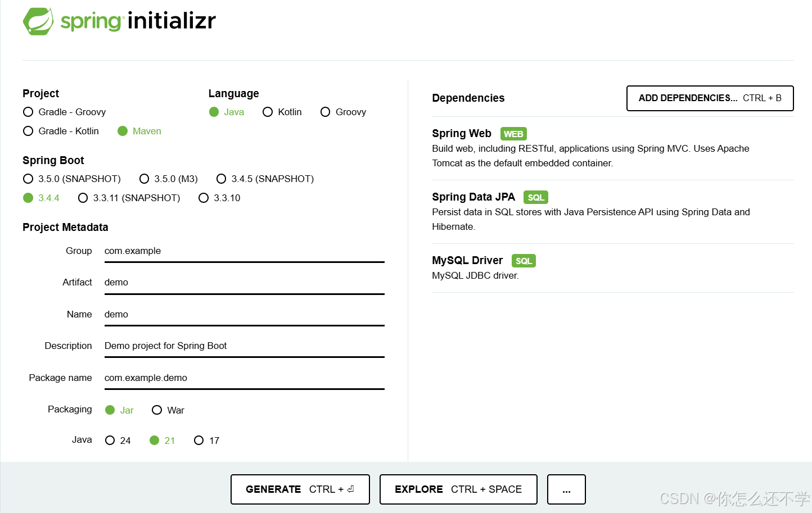
Task: Click the Language heading
Action: coord(234,94)
